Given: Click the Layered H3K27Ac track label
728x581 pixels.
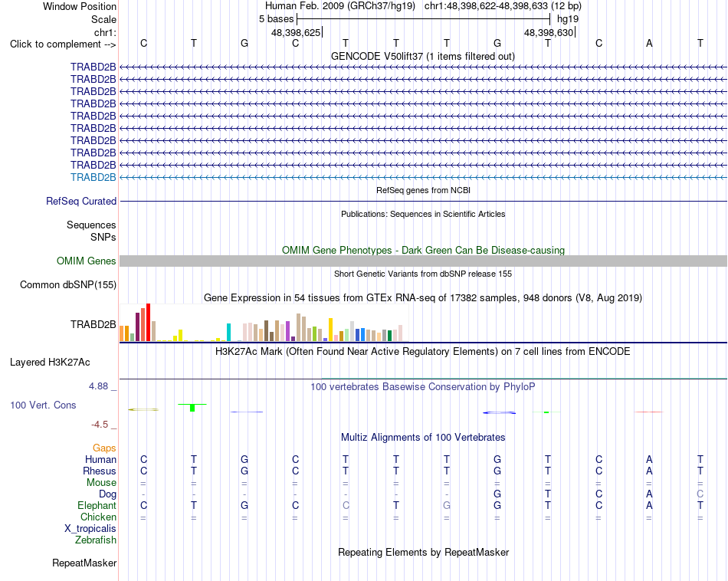Looking at the screenshot, I should pos(50,363).
